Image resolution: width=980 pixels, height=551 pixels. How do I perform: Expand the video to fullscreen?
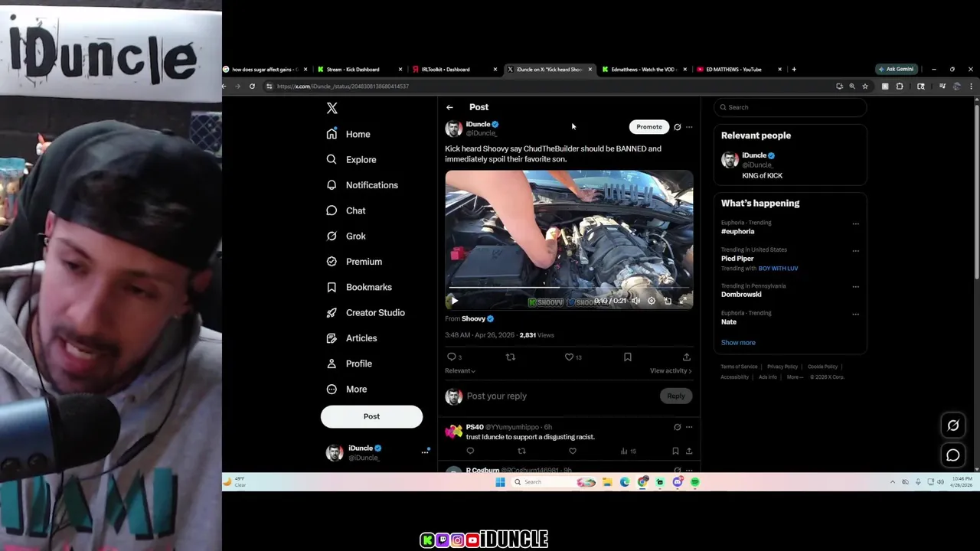683,301
